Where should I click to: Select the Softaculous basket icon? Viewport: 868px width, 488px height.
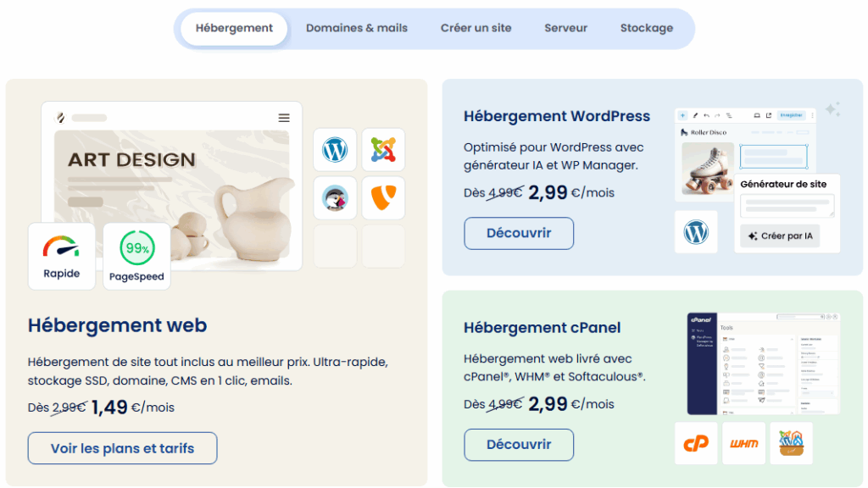pyautogui.click(x=791, y=442)
